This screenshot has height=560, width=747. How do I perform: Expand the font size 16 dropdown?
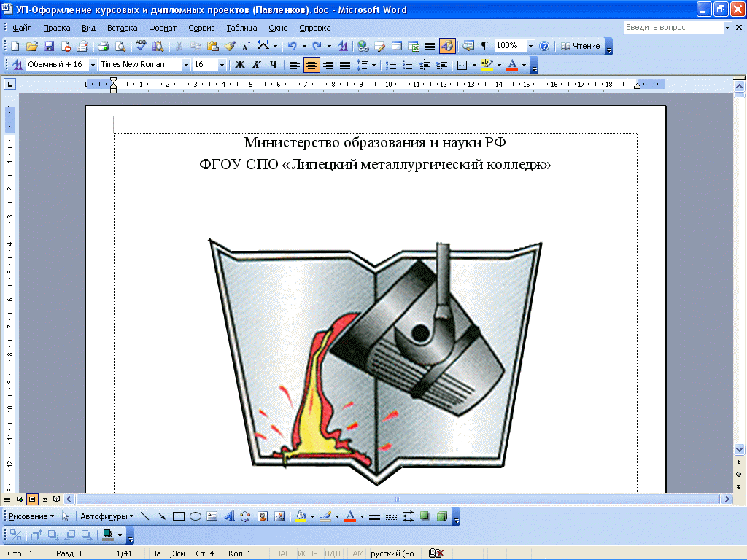[x=222, y=64]
